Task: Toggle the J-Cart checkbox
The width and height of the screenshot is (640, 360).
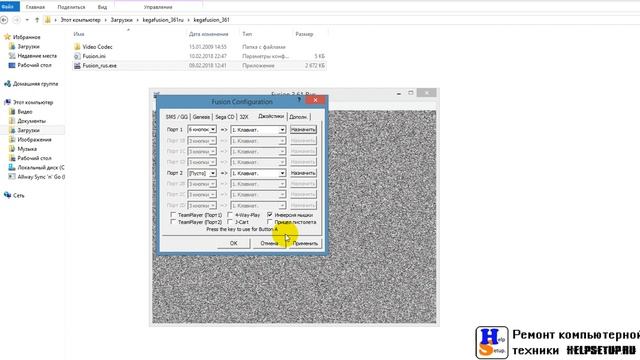Action: pyautogui.click(x=230, y=222)
